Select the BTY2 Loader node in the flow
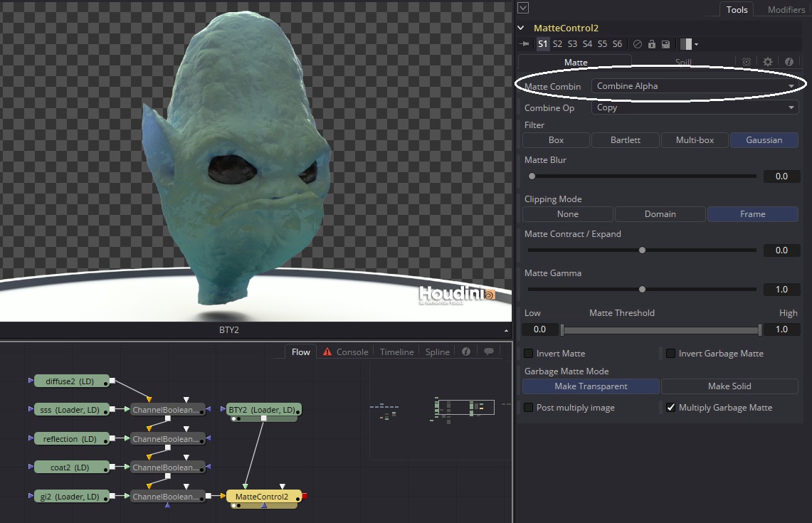 (263, 409)
